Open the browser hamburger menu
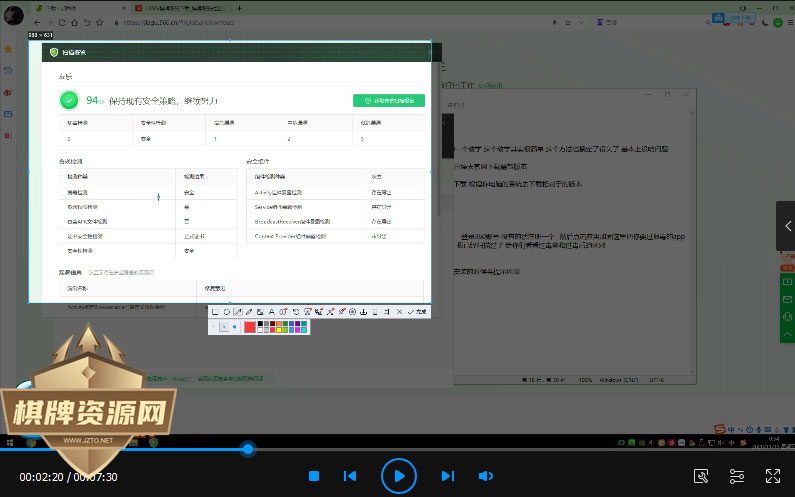 [790, 22]
